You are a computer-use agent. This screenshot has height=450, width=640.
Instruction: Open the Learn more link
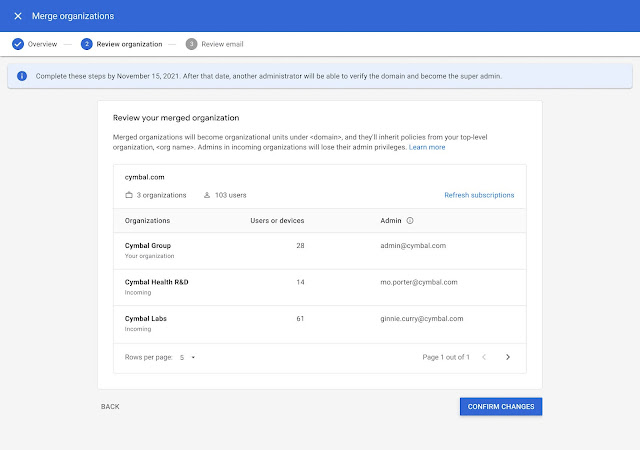pos(427,147)
